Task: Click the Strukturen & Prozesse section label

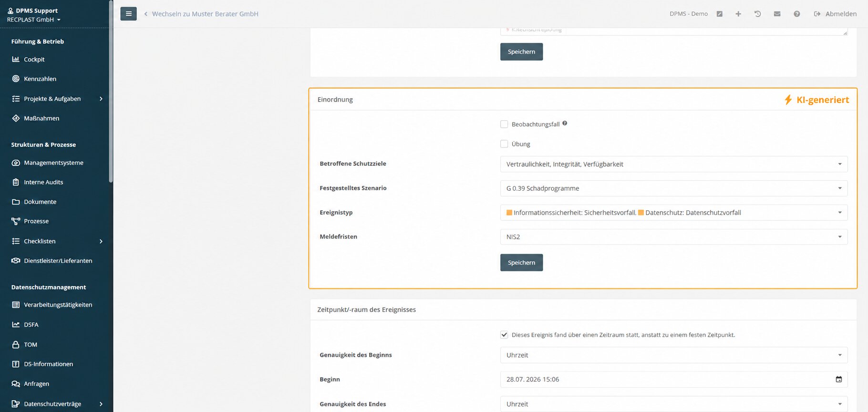Action: pyautogui.click(x=43, y=144)
